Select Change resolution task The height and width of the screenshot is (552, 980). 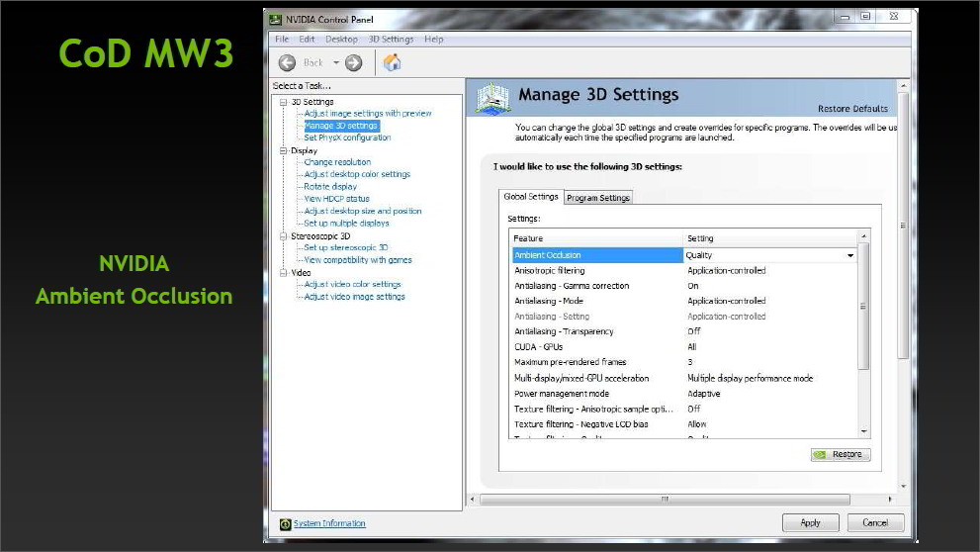337,162
